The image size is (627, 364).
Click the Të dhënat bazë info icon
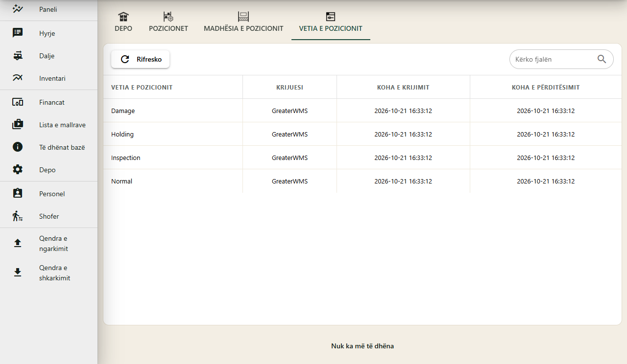[x=18, y=147]
